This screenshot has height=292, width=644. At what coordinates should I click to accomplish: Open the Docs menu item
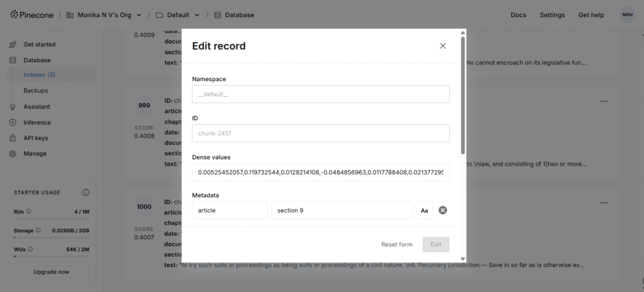click(x=518, y=14)
